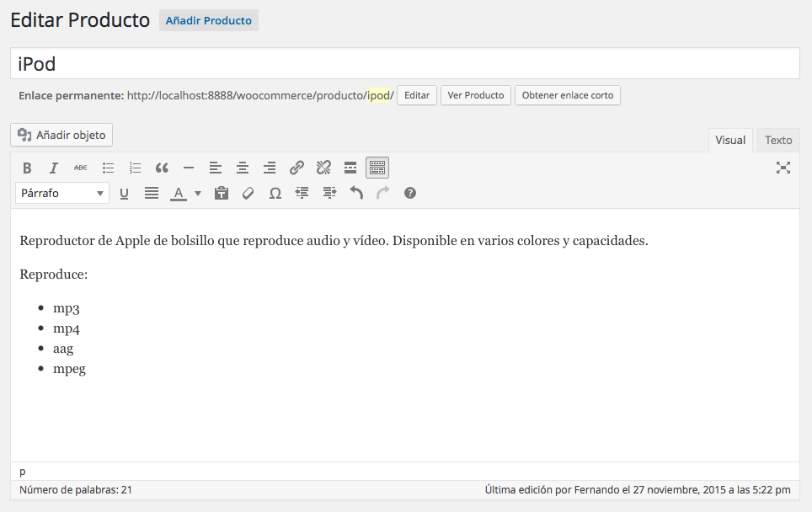
Task: Toggle bold formatting
Action: click(x=27, y=168)
